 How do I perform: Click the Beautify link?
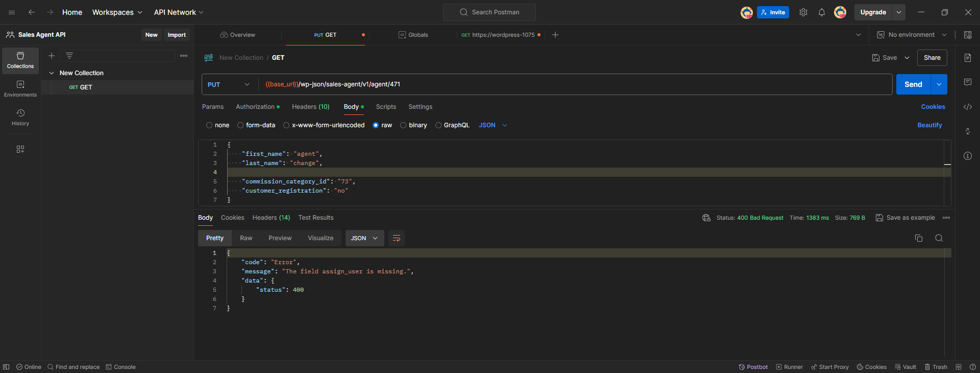point(929,125)
